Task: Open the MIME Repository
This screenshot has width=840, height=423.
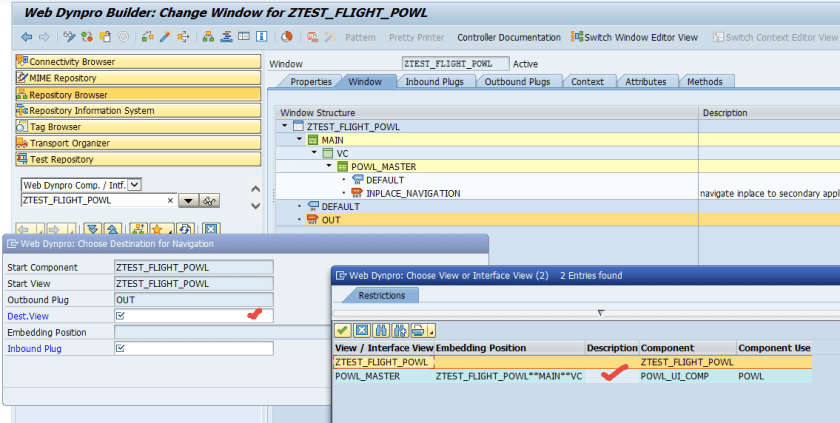Action: 138,78
